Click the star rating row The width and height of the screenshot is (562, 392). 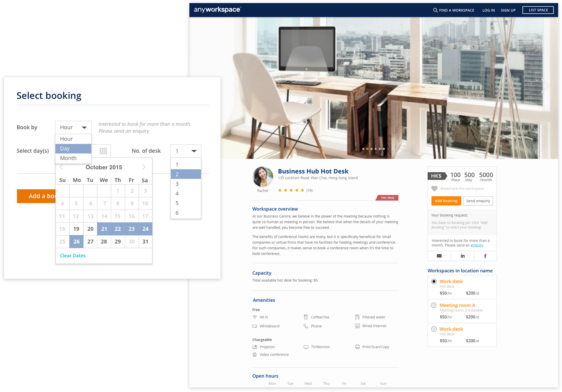[x=291, y=190]
